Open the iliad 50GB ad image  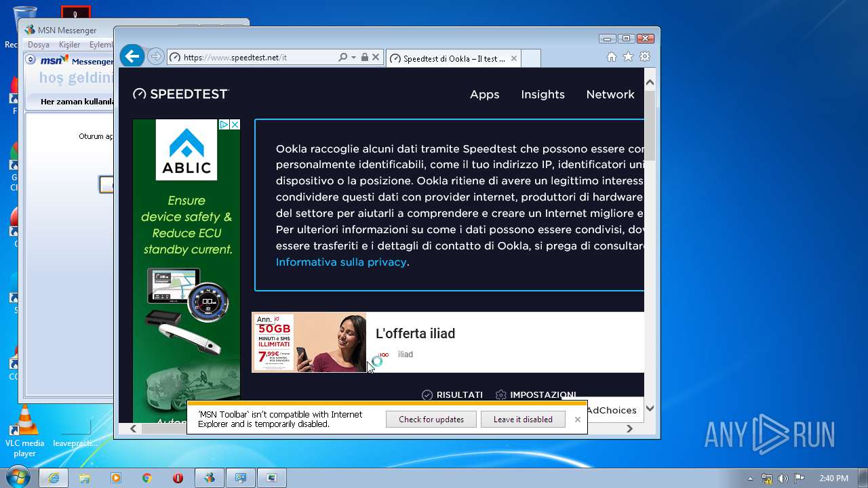pyautogui.click(x=309, y=342)
